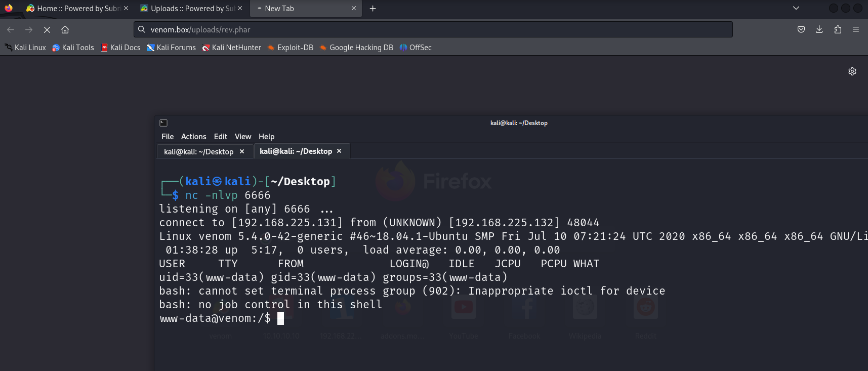Open the terminal Actions menu

point(194,137)
